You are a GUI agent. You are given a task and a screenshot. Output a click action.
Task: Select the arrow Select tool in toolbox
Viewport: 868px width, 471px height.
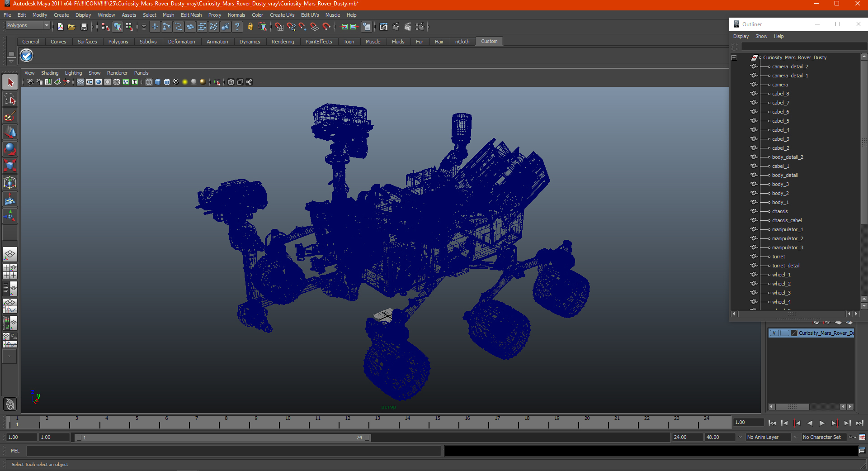pos(10,82)
